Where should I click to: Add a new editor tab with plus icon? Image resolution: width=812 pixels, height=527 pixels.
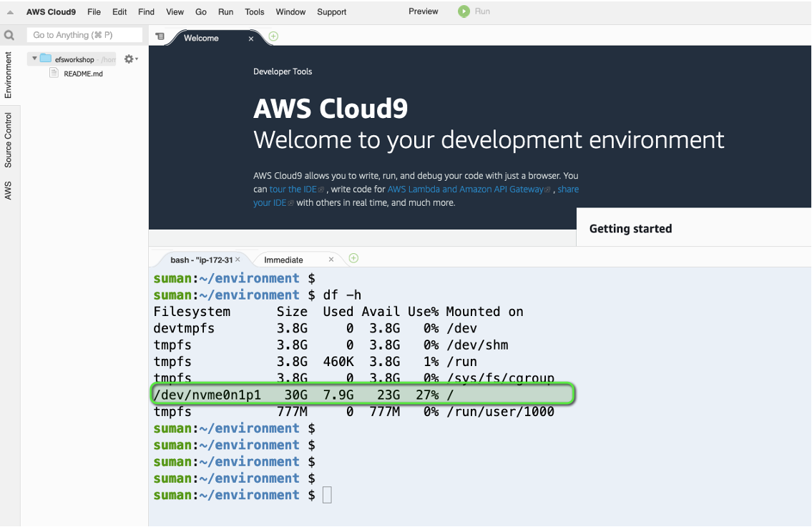click(x=273, y=36)
